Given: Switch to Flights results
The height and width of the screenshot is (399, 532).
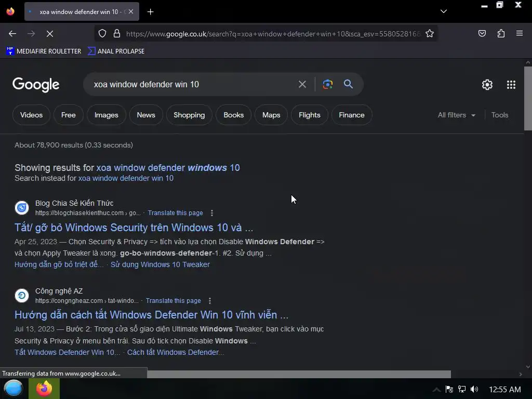Looking at the screenshot, I should click(310, 115).
